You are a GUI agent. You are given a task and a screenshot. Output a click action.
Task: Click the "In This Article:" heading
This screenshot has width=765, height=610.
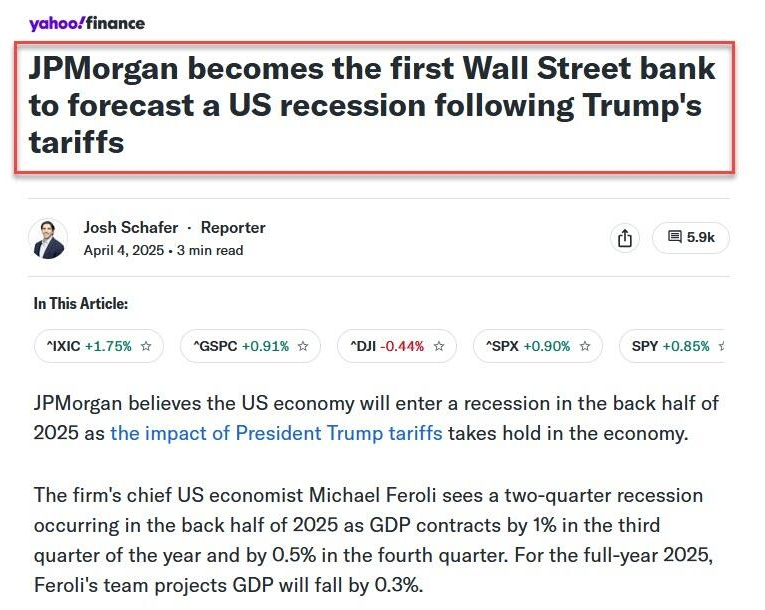tap(81, 304)
